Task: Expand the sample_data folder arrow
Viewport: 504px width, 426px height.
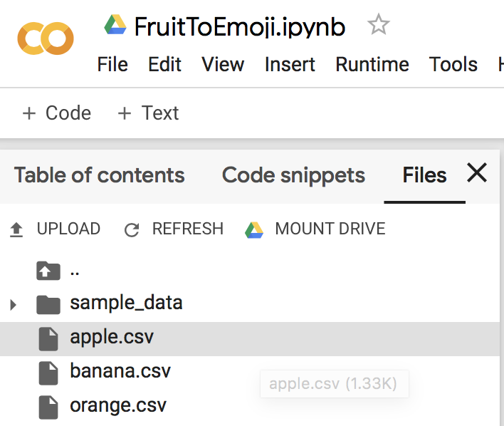Action: (13, 305)
